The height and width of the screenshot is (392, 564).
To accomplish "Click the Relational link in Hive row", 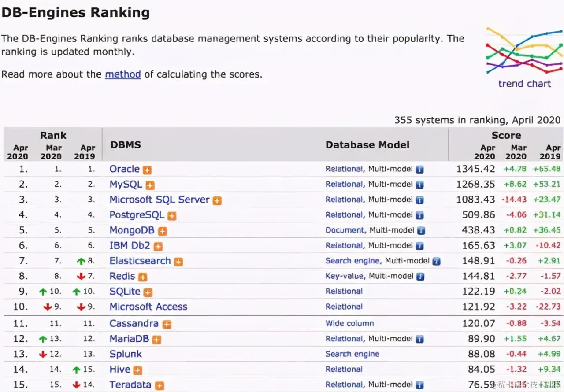I will (x=344, y=370).
